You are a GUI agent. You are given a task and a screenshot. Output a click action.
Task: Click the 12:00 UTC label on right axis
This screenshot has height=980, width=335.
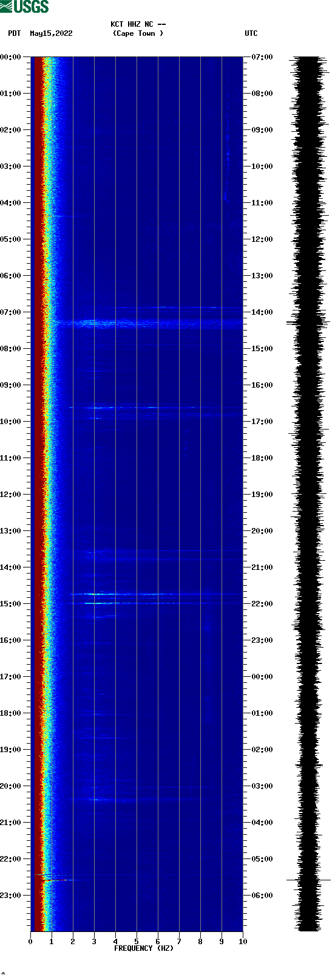point(262,239)
